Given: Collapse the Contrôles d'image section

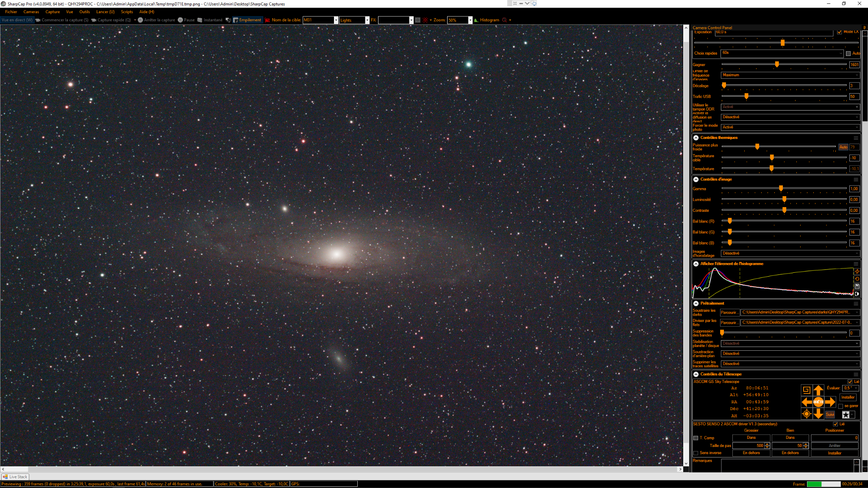Looking at the screenshot, I should click(x=696, y=180).
